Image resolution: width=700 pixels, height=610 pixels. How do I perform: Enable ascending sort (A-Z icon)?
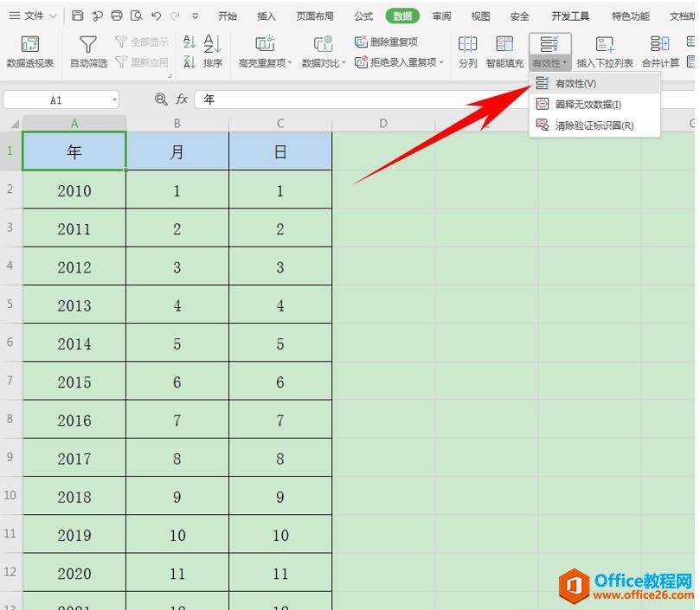[189, 41]
